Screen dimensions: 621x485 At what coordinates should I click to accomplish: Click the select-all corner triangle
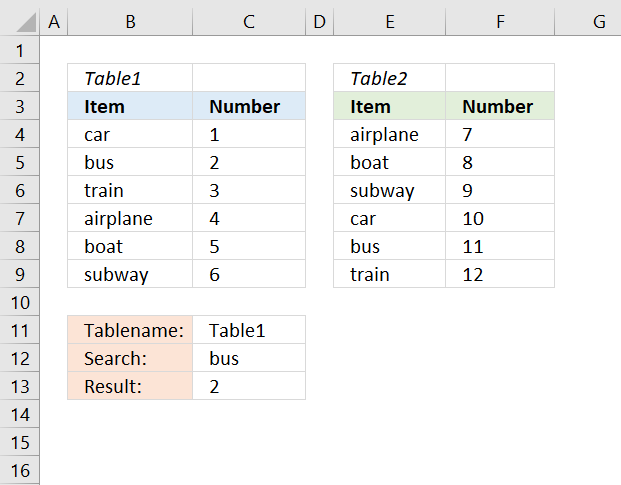pos(19,20)
